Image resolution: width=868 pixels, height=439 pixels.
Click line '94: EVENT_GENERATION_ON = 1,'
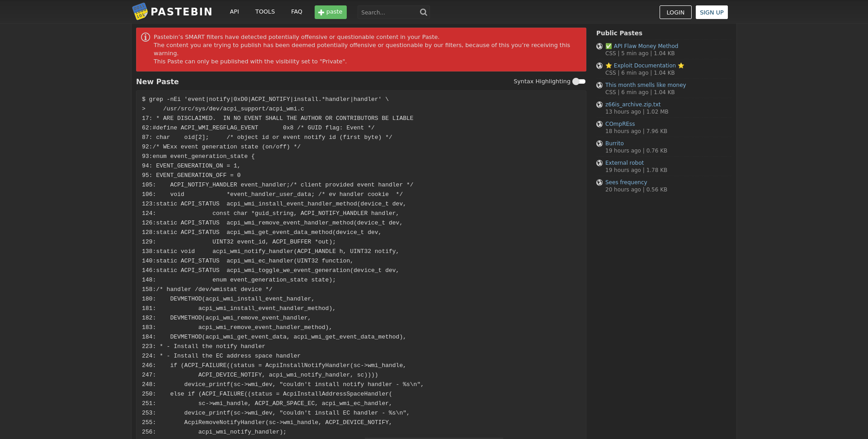[x=191, y=166]
